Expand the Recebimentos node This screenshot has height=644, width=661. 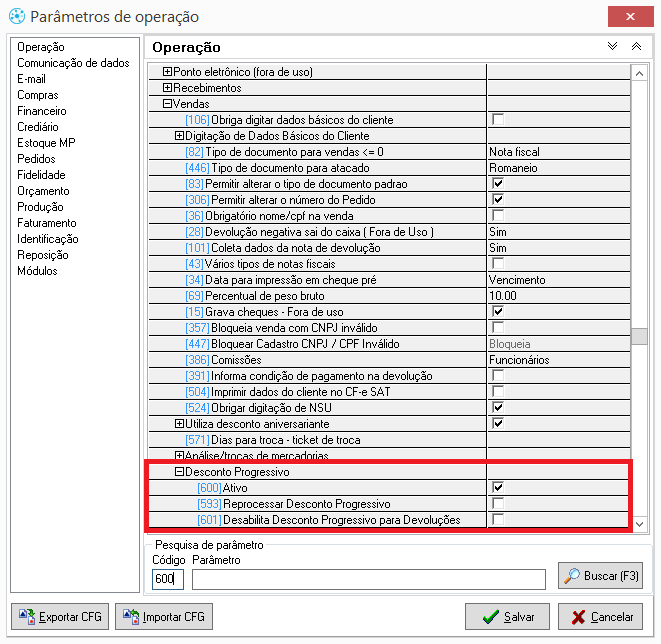(168, 88)
